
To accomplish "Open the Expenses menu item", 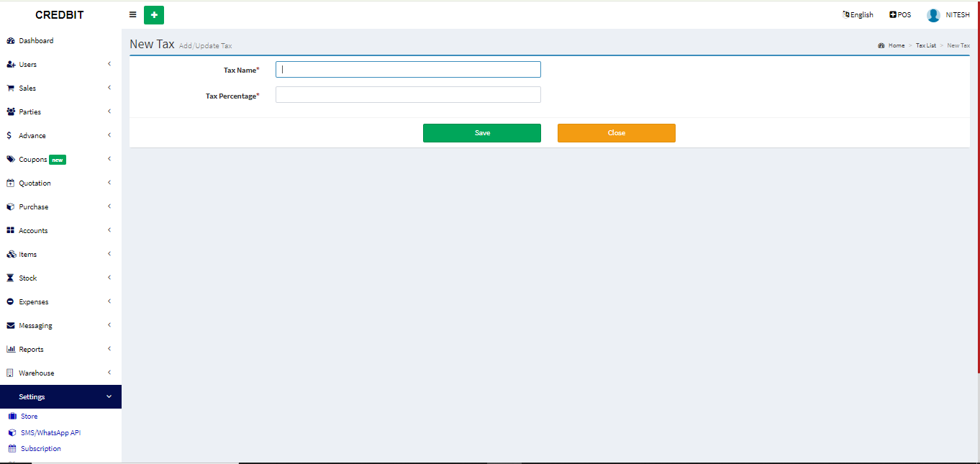I will coord(60,302).
